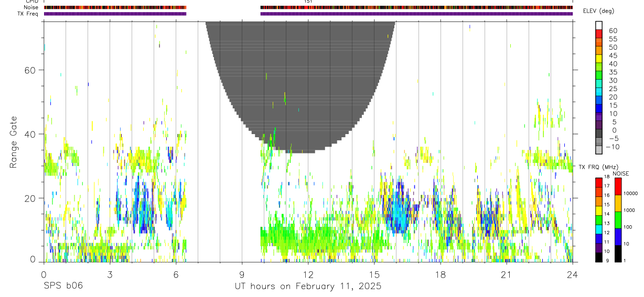Click "UT hours on February 11, 2025" axis title
The width and height of the screenshot is (644, 297).
(x=308, y=287)
